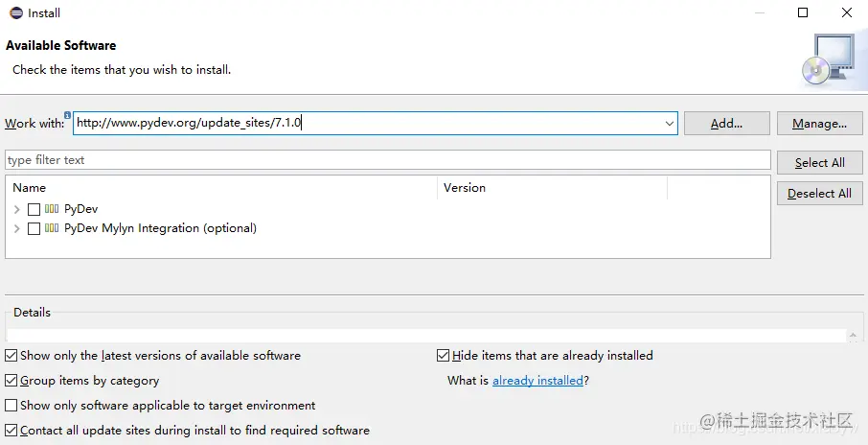Click the Eclipse icon in the title bar

coord(16,12)
